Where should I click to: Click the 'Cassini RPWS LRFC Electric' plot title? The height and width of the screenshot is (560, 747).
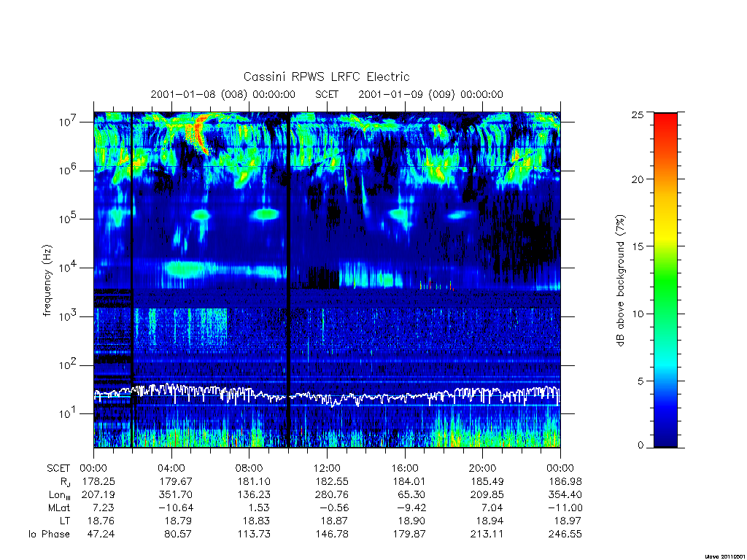coord(326,77)
